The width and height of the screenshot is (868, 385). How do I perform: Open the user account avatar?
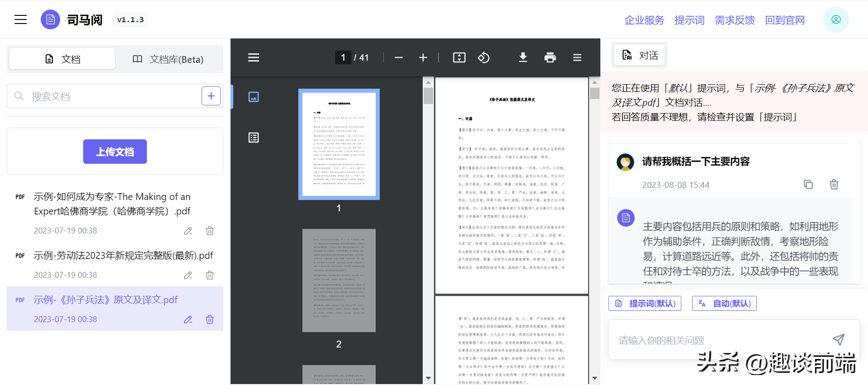point(836,19)
